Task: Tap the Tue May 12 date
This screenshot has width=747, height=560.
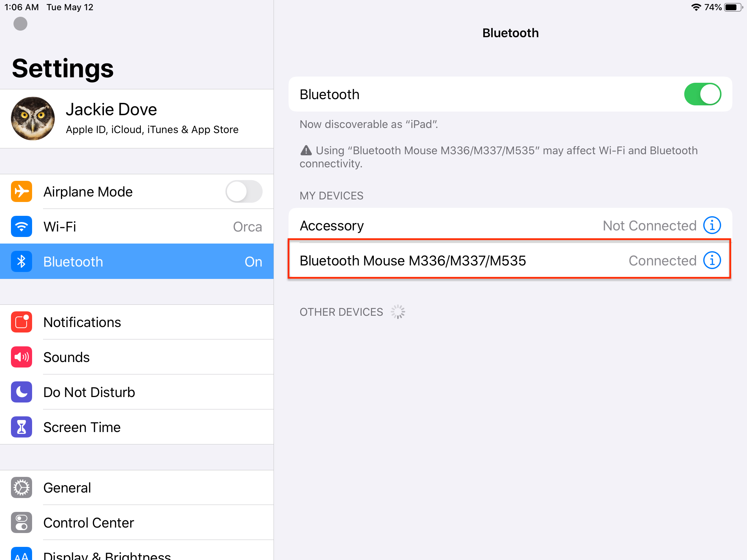Action: point(70,7)
